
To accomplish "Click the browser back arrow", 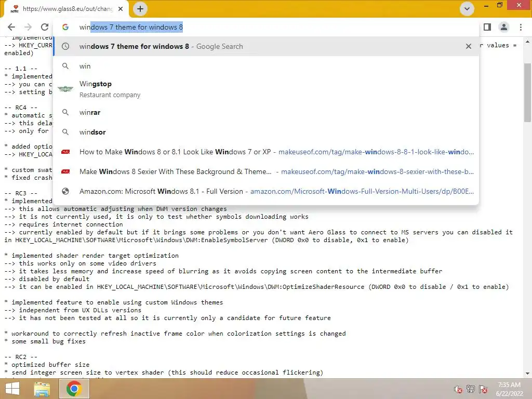I will 11,27.
